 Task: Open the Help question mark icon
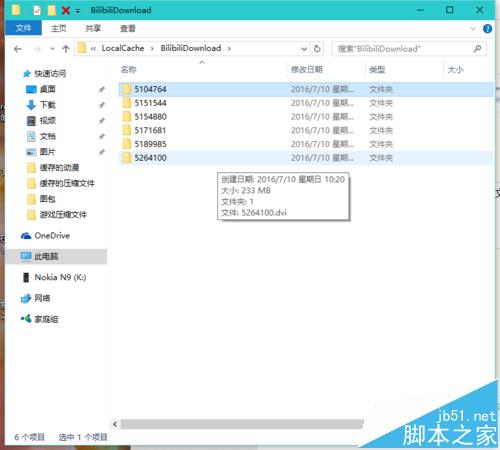click(487, 29)
